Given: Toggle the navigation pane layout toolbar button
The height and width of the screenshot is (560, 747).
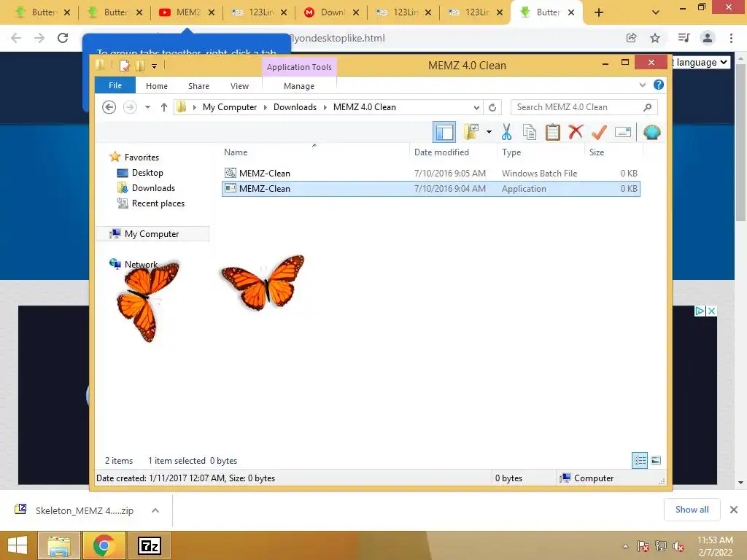Looking at the screenshot, I should pyautogui.click(x=444, y=132).
